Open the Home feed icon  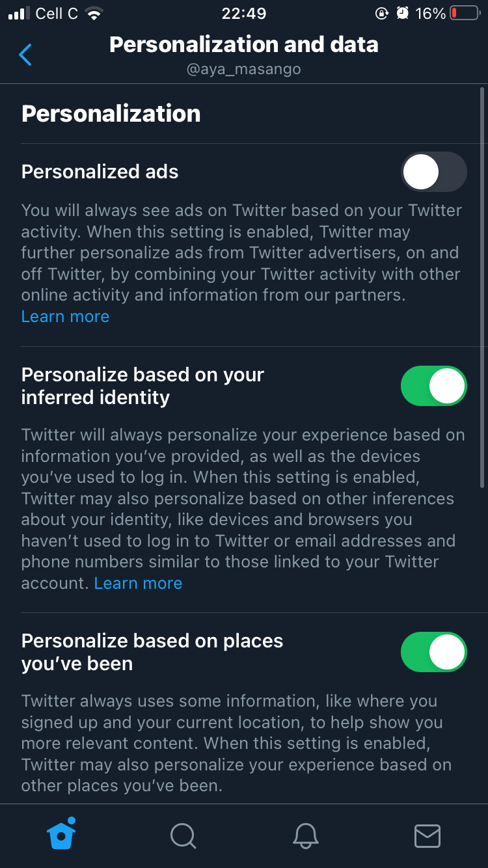pyautogui.click(x=61, y=836)
